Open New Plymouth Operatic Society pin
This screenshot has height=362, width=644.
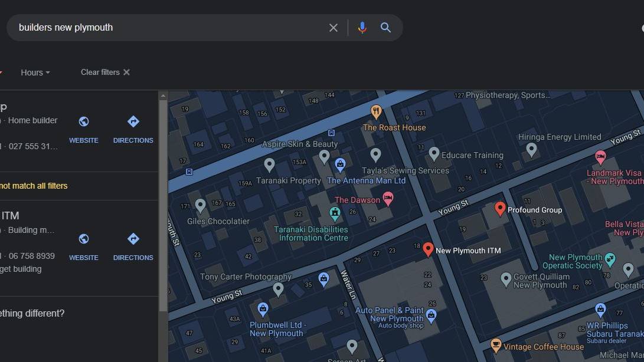610,259
